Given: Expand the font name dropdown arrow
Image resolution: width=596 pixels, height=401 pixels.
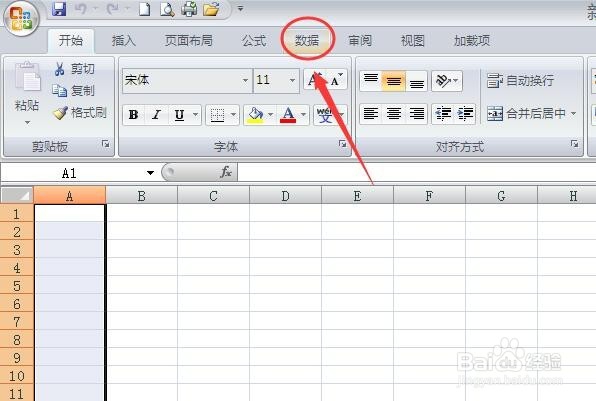Looking at the screenshot, I should point(245,80).
